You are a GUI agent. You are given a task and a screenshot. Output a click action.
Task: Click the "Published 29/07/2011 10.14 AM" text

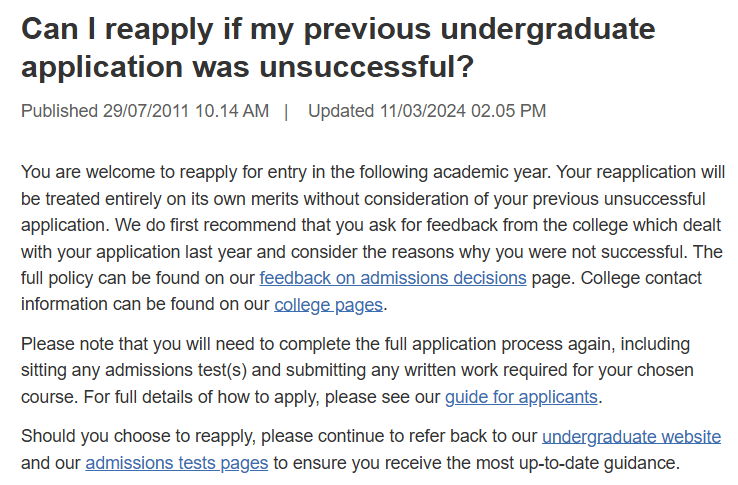145,111
